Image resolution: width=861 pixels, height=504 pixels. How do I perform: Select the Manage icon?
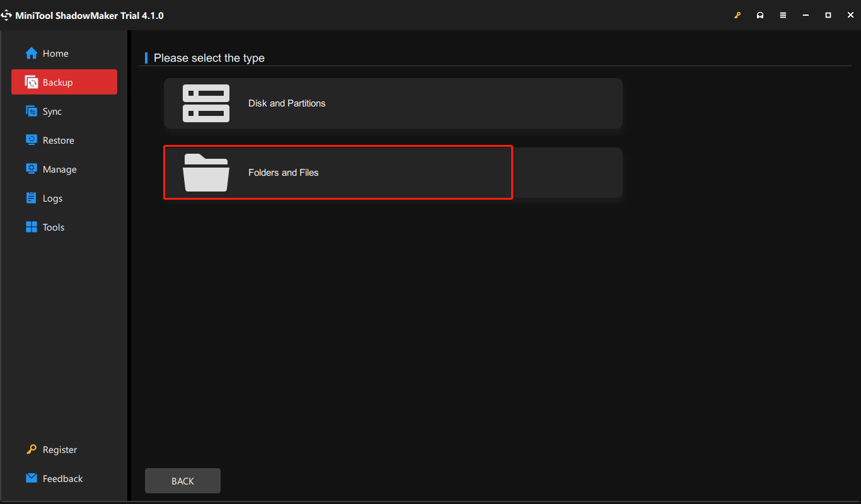click(x=31, y=169)
